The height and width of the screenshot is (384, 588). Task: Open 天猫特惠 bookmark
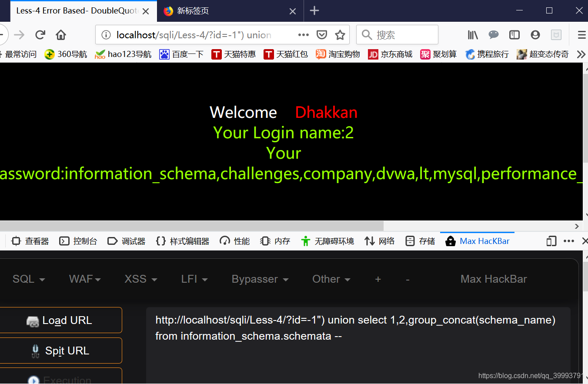234,54
